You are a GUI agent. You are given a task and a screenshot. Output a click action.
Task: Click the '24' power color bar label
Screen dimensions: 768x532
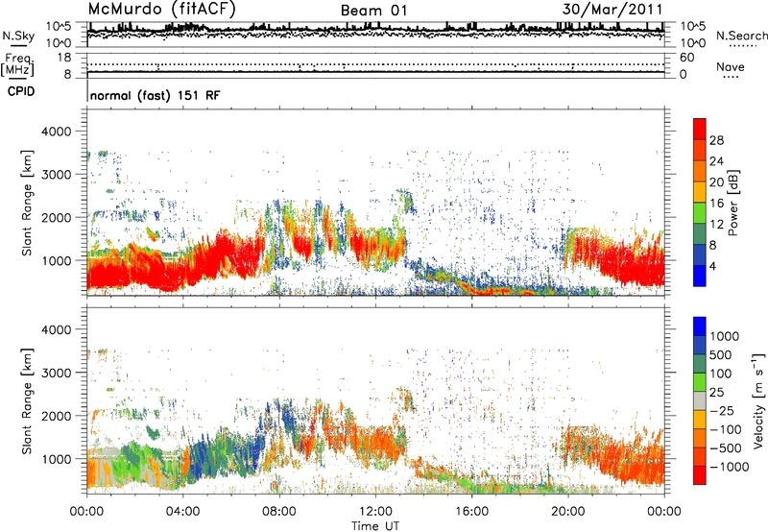click(x=716, y=161)
